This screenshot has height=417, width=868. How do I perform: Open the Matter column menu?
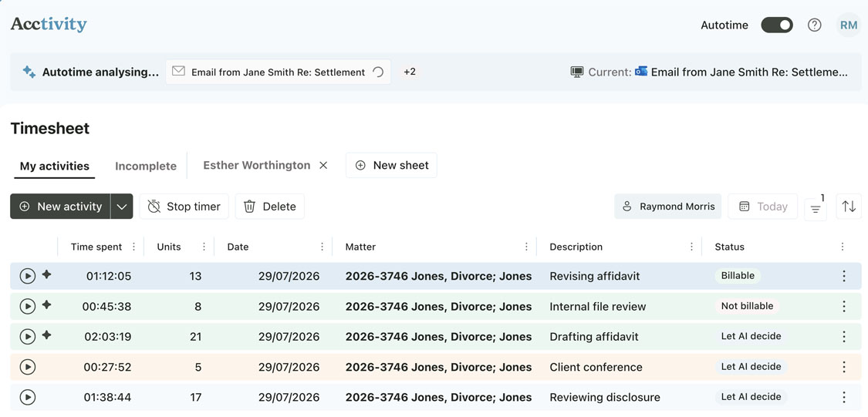coord(526,247)
